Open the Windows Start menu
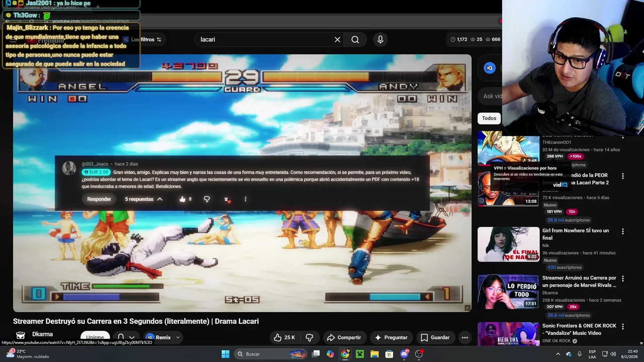Viewport: 644px width, 362px height. point(225,354)
